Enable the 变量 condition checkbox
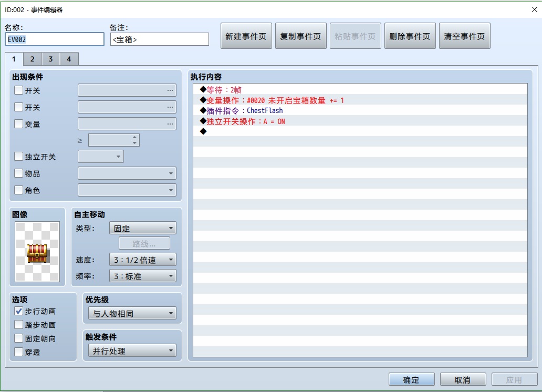Viewport: 542px width, 392px height. click(x=19, y=123)
